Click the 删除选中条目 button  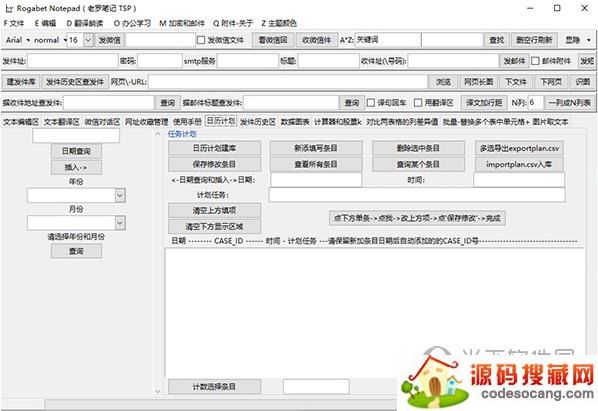(x=418, y=148)
